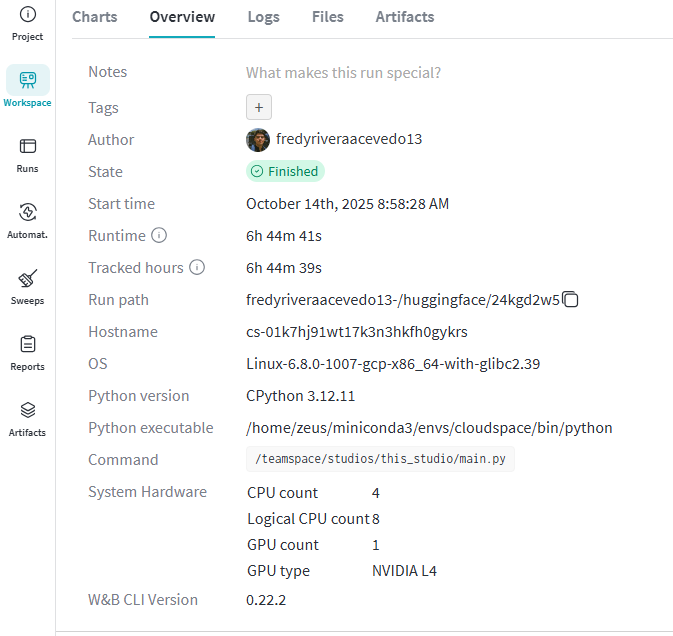This screenshot has height=636, width=673.
Task: Click the hostname cs-01k7hj91wt17k3n3hkfh0gykrs
Action: [x=357, y=332]
